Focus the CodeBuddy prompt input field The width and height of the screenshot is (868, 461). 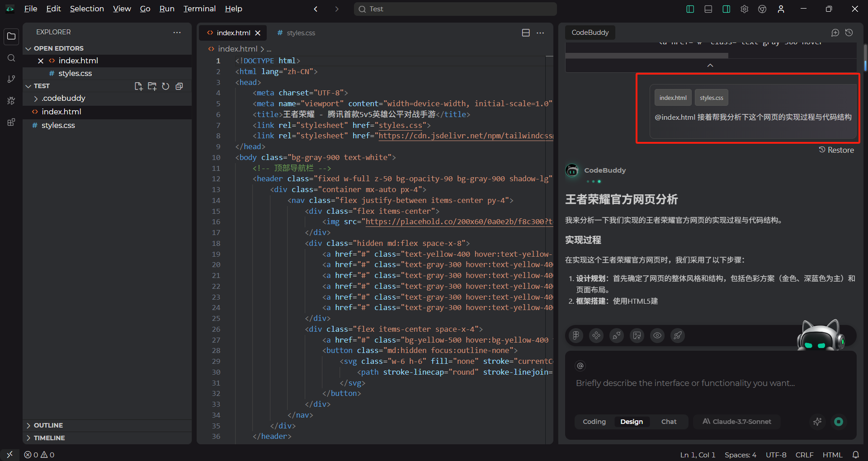pyautogui.click(x=711, y=383)
